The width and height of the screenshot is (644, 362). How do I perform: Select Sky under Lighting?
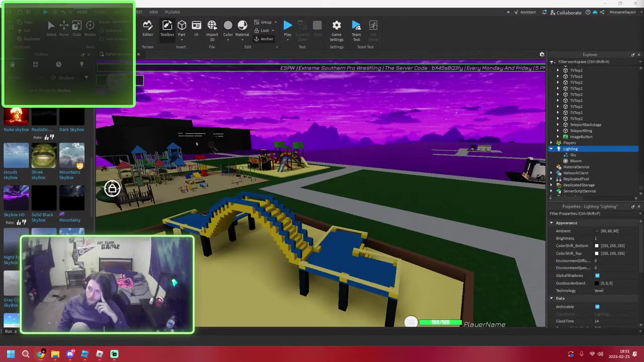point(573,155)
